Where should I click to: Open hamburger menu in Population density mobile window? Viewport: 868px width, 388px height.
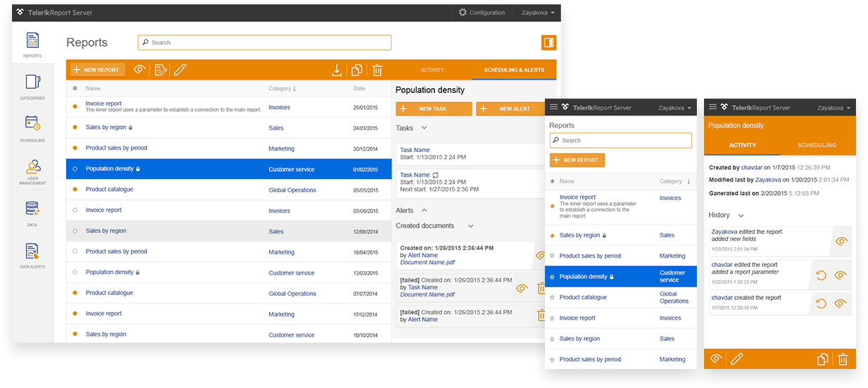(x=713, y=107)
